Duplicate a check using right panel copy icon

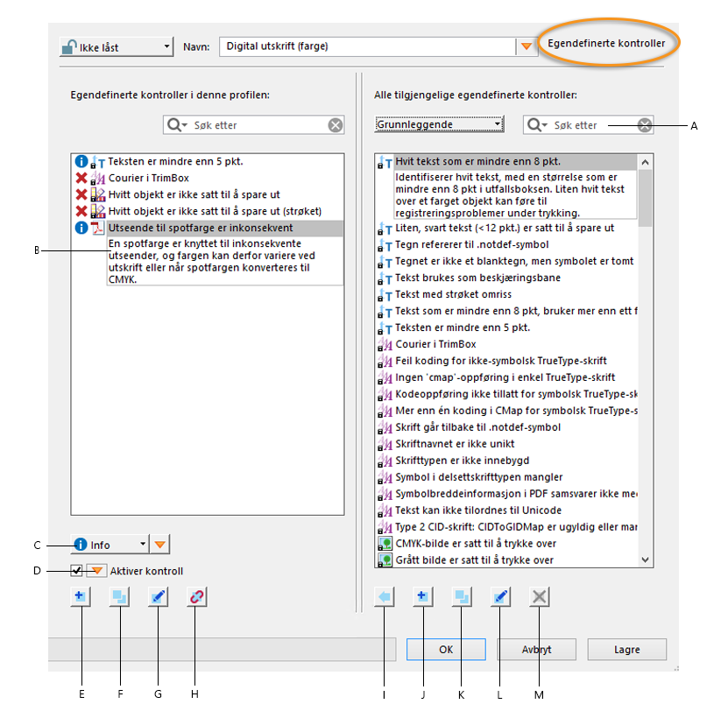point(461,596)
